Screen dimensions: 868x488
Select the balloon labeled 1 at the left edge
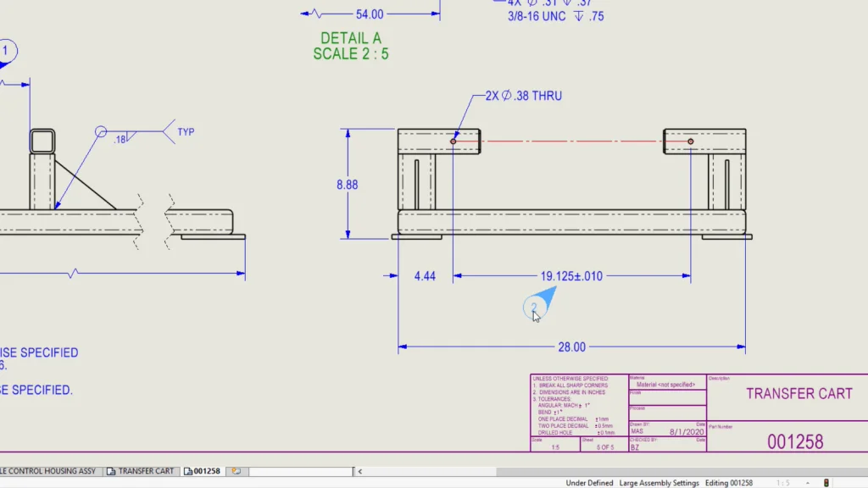tap(7, 51)
